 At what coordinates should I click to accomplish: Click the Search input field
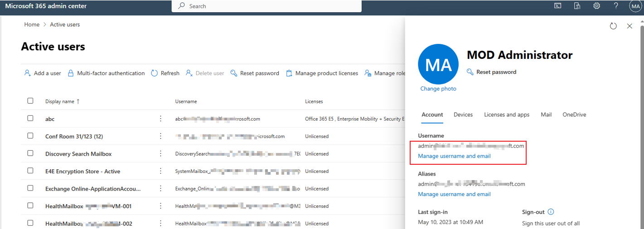(x=266, y=6)
